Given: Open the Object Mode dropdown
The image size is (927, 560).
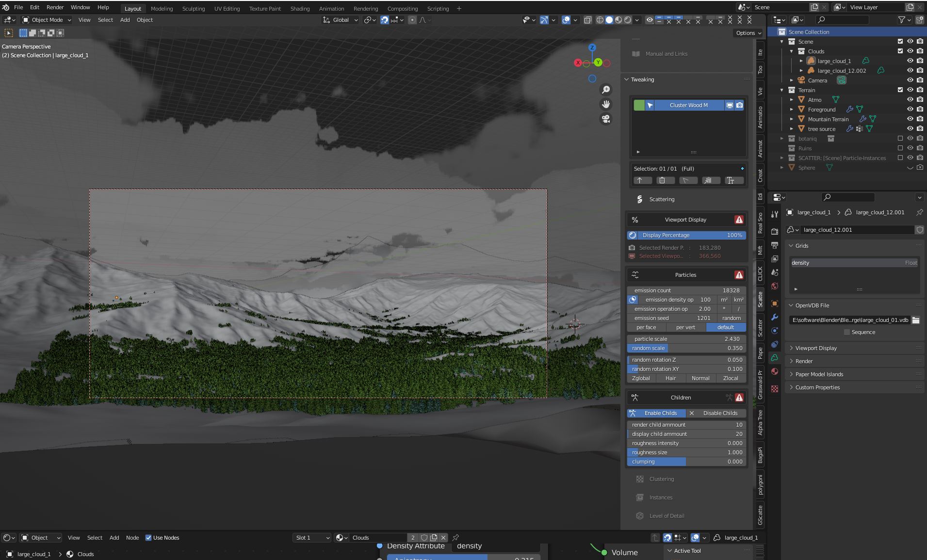Looking at the screenshot, I should 47,20.
